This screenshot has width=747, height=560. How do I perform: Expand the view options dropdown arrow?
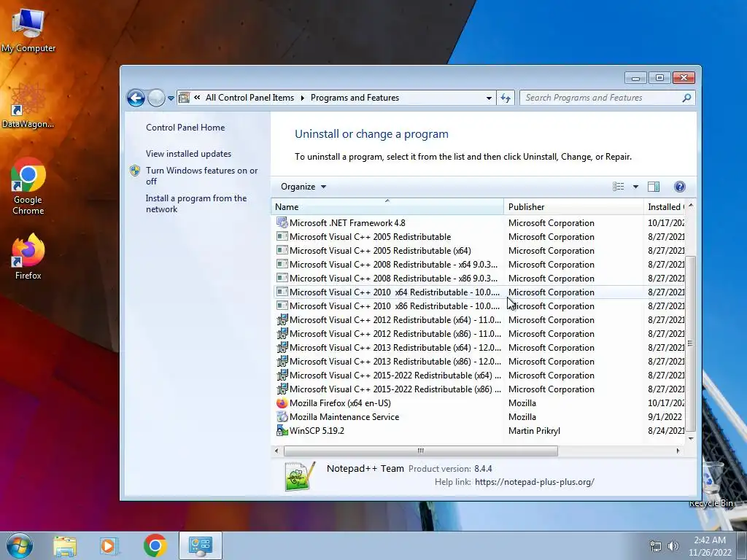coord(635,187)
